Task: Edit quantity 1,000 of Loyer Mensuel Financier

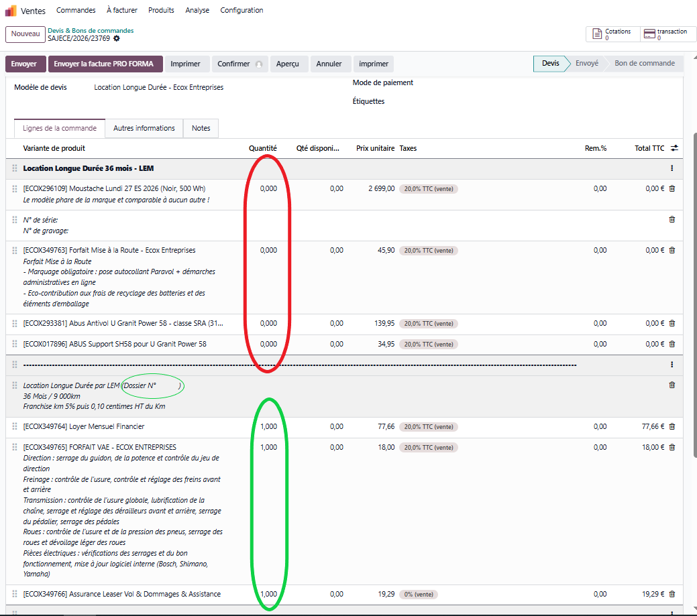Action: pyautogui.click(x=268, y=427)
